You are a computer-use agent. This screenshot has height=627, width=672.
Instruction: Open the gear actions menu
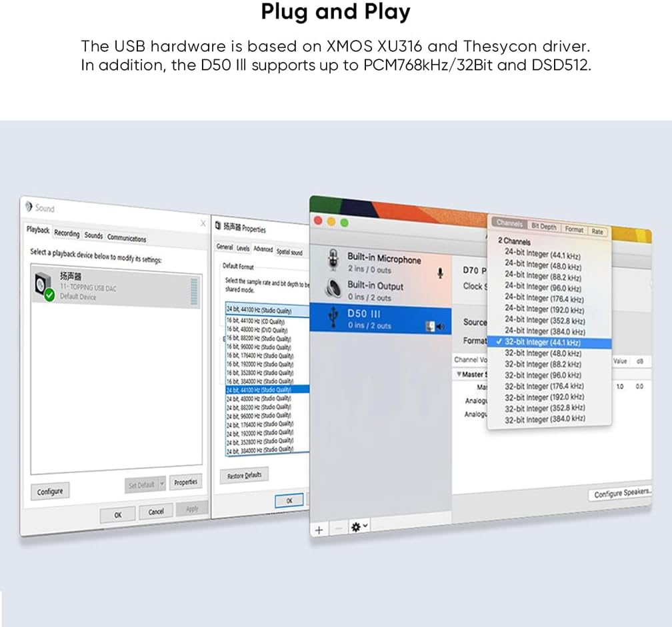pyautogui.click(x=359, y=527)
